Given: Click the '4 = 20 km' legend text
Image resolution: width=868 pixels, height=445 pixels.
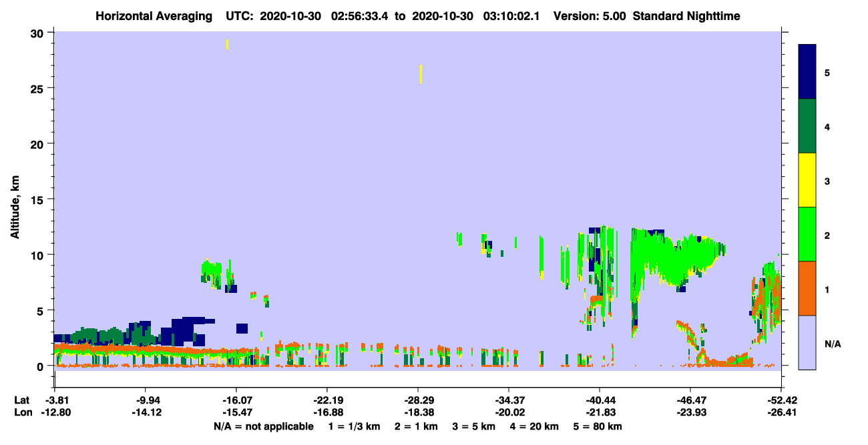Looking at the screenshot, I should [x=535, y=426].
